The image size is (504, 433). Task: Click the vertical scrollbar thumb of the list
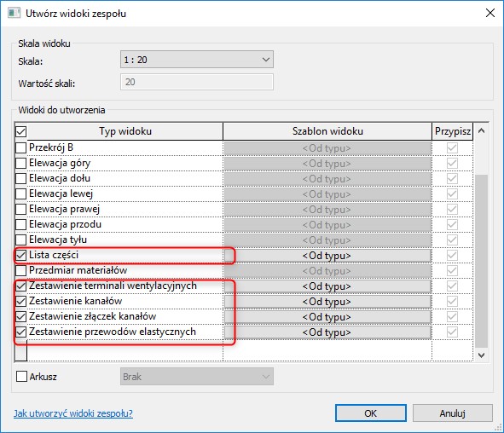[481, 261]
